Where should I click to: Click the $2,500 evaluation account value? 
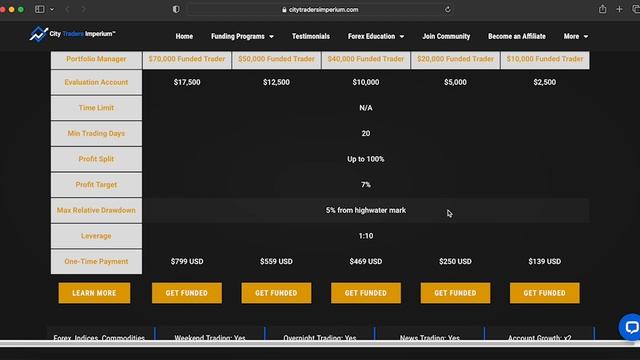544,82
